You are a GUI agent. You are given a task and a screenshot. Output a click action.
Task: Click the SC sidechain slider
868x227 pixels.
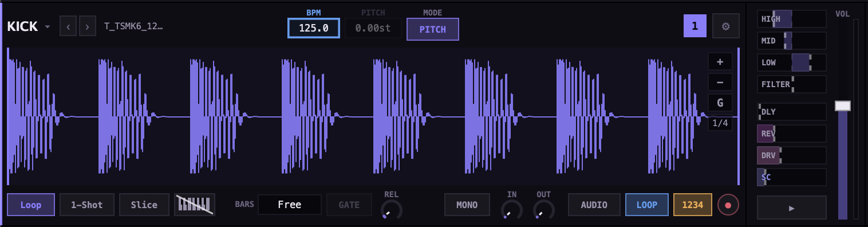[x=792, y=177]
